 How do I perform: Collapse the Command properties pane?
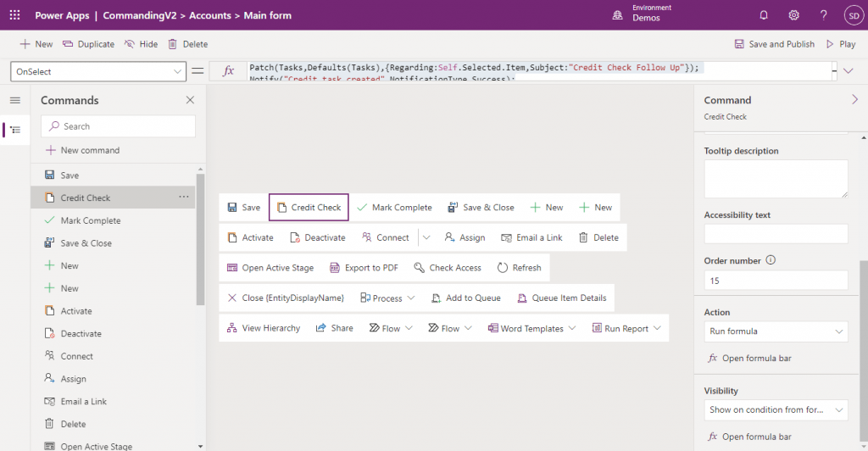click(854, 99)
